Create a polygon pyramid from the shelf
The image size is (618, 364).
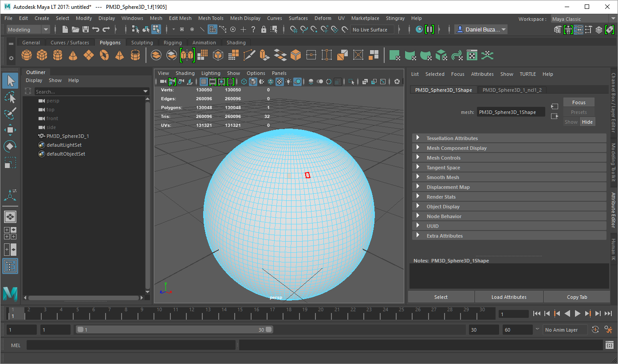(120, 55)
